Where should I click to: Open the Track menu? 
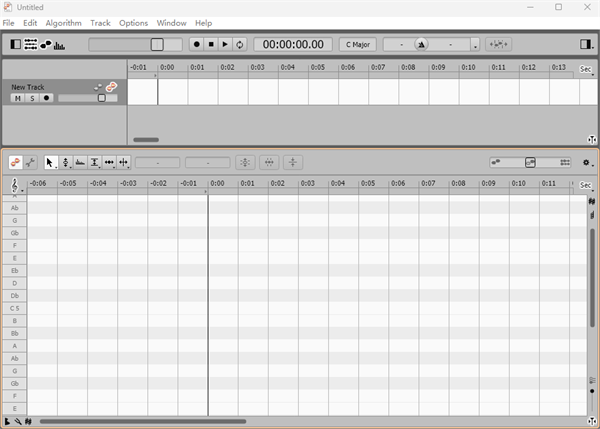[100, 23]
